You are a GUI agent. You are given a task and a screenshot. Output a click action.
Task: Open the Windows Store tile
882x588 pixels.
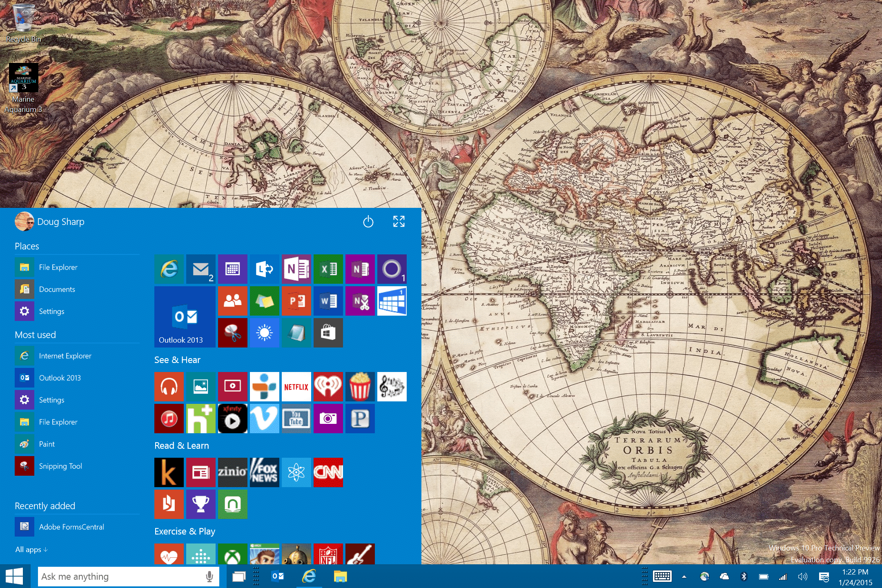coord(328,333)
